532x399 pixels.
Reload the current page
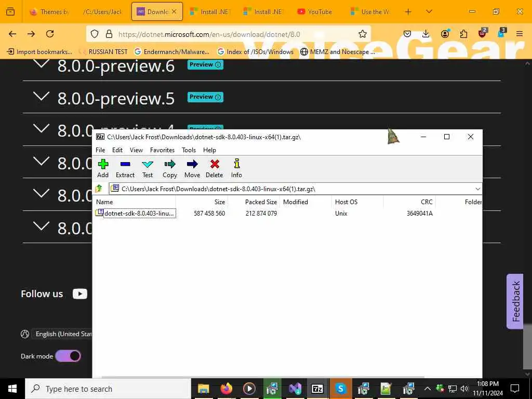click(50, 34)
